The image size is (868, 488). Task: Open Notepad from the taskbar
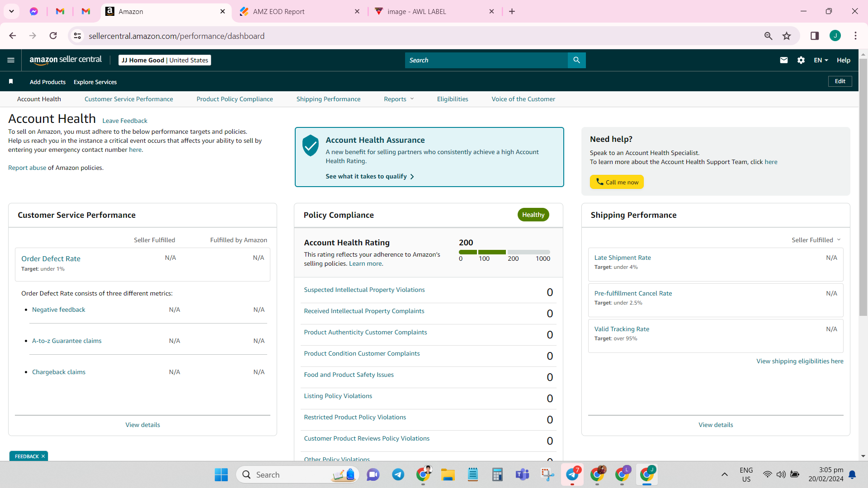(x=473, y=474)
